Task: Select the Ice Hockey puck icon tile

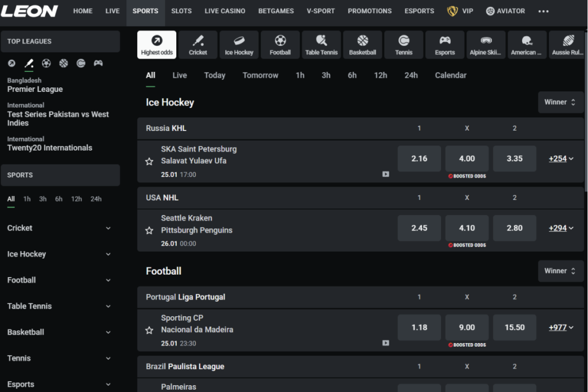Action: (239, 45)
